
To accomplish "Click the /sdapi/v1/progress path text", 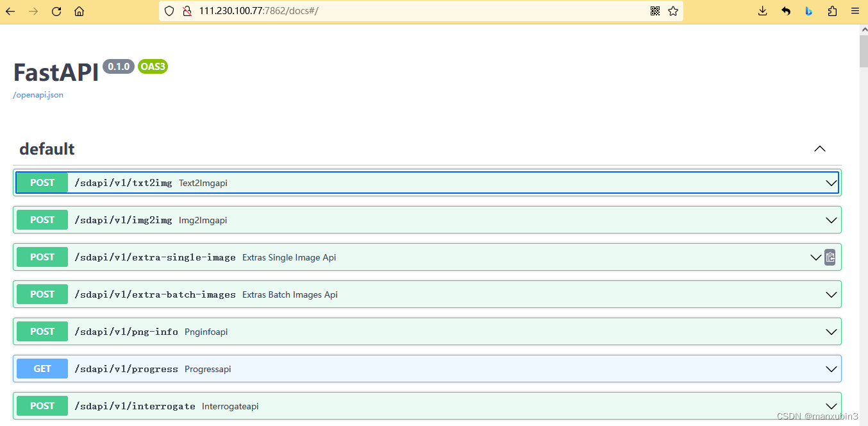I will tap(126, 369).
